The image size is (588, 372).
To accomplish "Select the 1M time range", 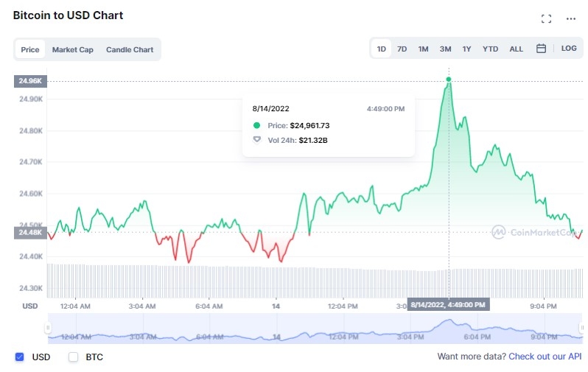I will pos(424,49).
